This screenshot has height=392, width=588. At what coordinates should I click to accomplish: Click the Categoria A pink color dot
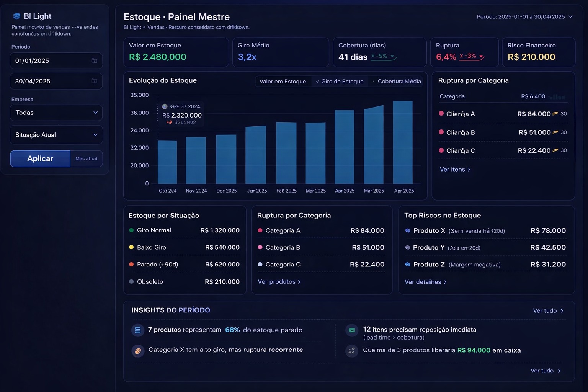point(260,230)
